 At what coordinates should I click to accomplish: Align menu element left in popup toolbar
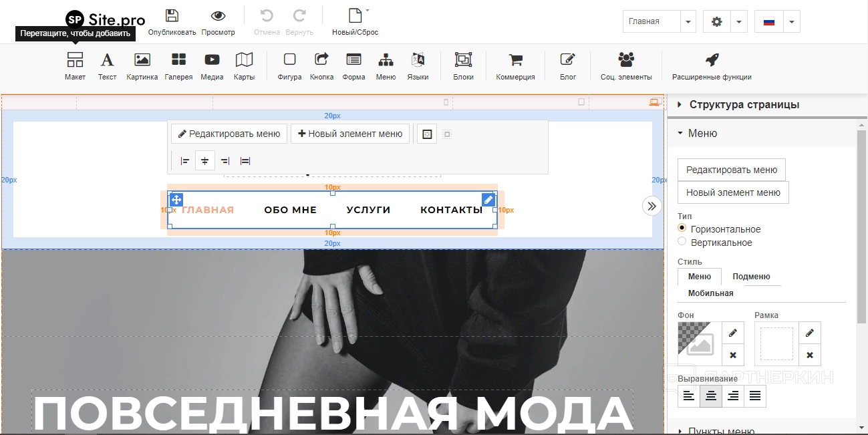click(185, 161)
